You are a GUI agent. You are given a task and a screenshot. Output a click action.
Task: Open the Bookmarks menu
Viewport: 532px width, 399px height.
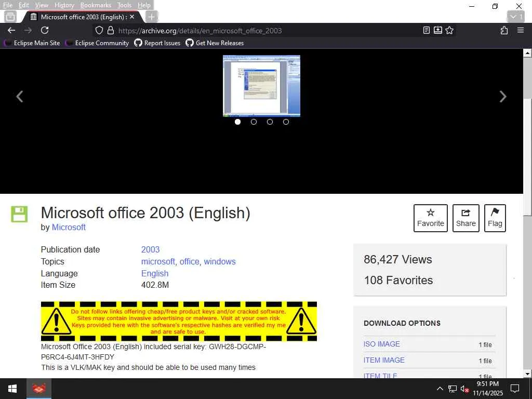click(96, 5)
